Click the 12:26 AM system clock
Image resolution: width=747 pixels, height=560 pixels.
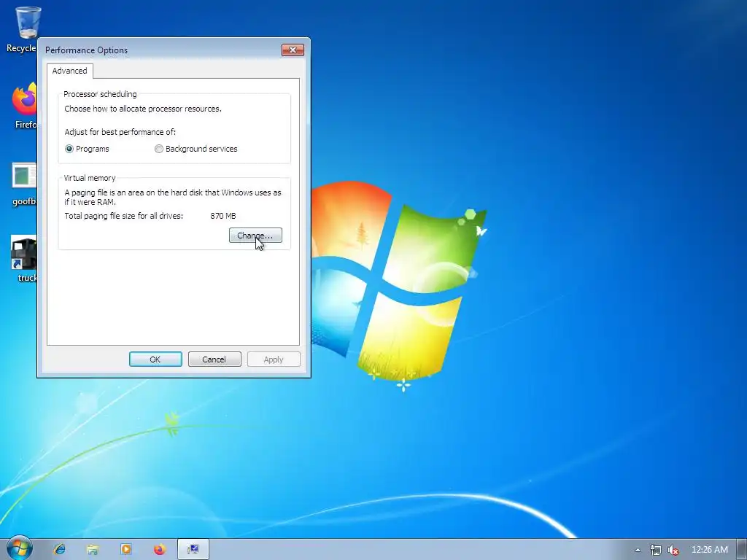(x=709, y=550)
